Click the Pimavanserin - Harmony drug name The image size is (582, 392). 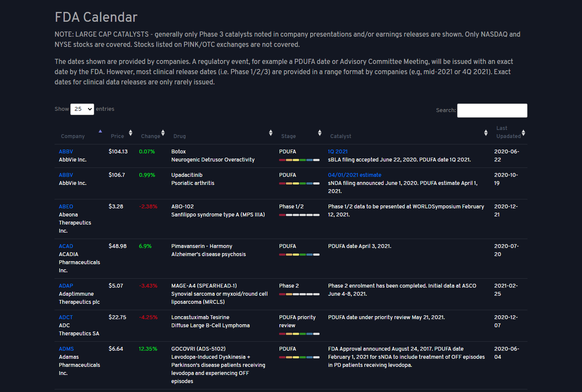tap(202, 246)
